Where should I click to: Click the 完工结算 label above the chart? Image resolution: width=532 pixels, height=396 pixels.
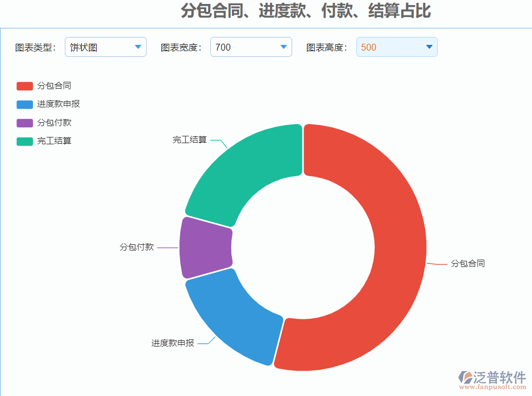coord(190,138)
